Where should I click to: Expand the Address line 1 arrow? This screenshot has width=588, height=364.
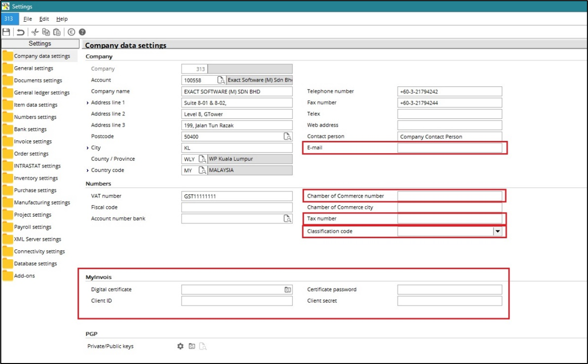click(x=87, y=103)
